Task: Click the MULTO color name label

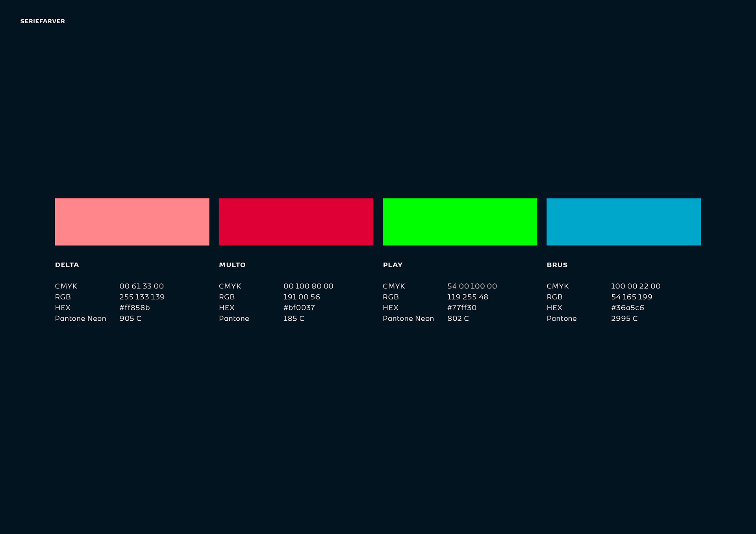Action: click(232, 265)
